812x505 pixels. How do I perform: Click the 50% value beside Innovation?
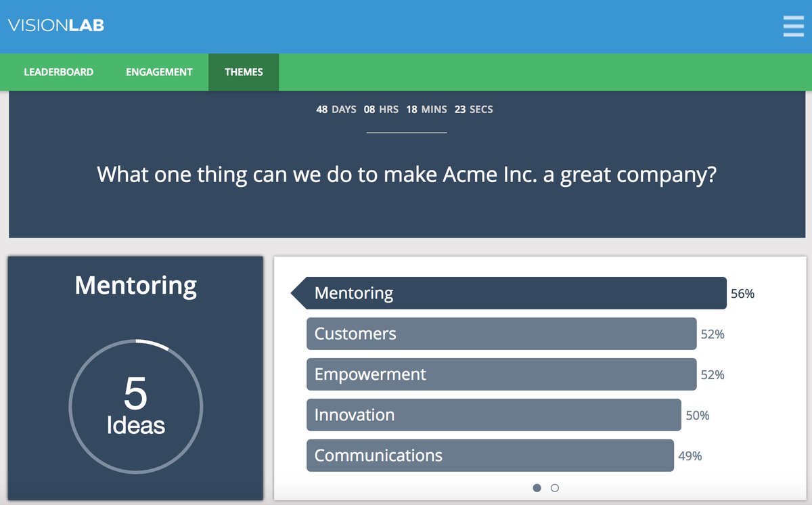click(698, 416)
